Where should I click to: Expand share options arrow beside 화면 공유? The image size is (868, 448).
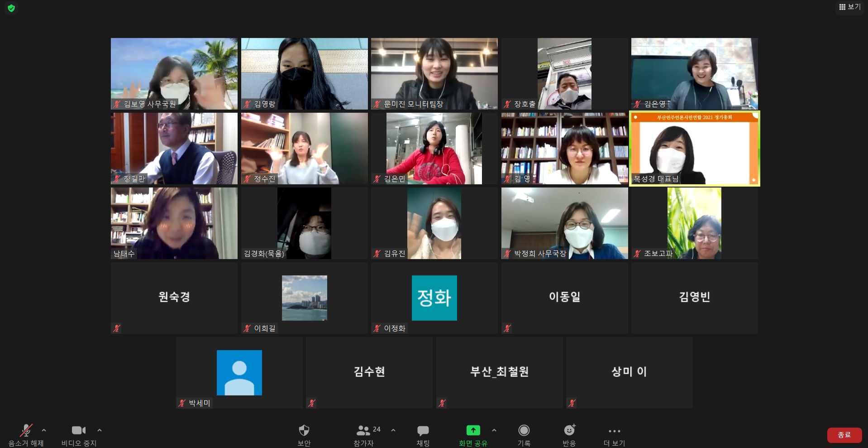(494, 430)
